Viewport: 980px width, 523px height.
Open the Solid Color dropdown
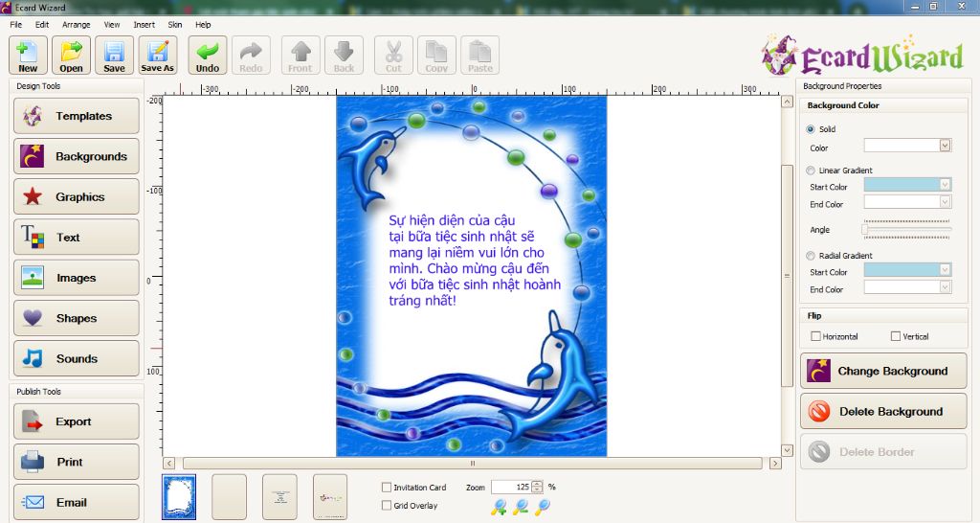[945, 146]
